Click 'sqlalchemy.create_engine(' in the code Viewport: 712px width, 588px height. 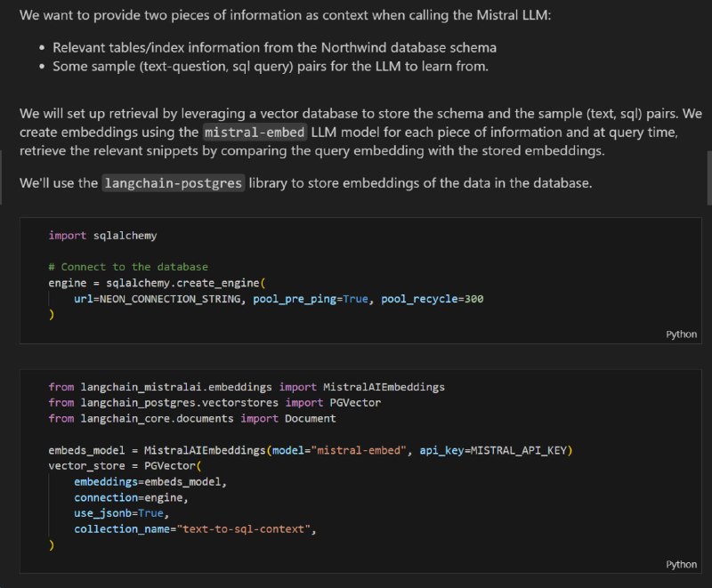pyautogui.click(x=186, y=283)
